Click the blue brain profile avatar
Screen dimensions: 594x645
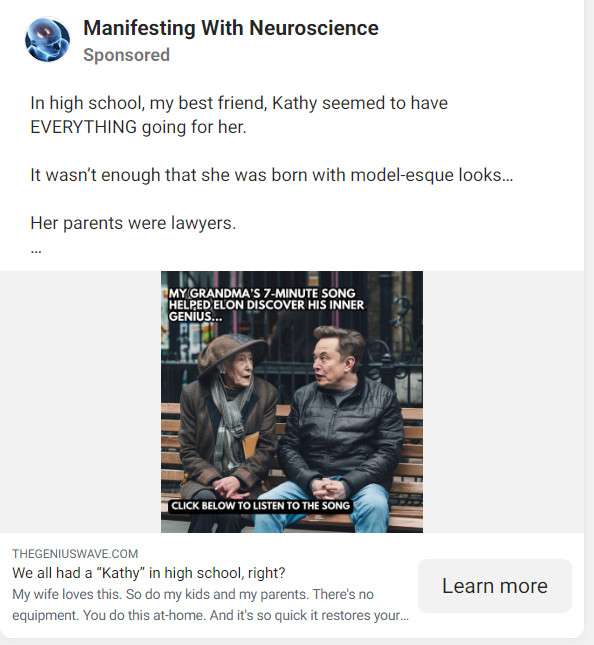click(x=47, y=40)
